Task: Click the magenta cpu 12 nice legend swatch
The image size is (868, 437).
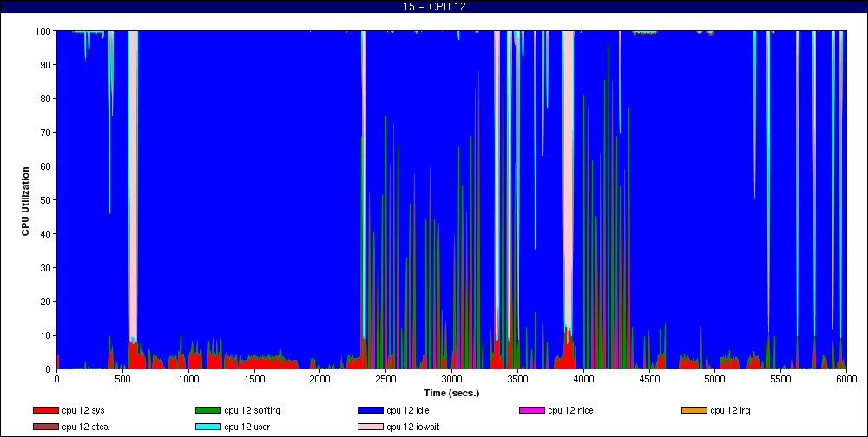Action: [x=531, y=410]
